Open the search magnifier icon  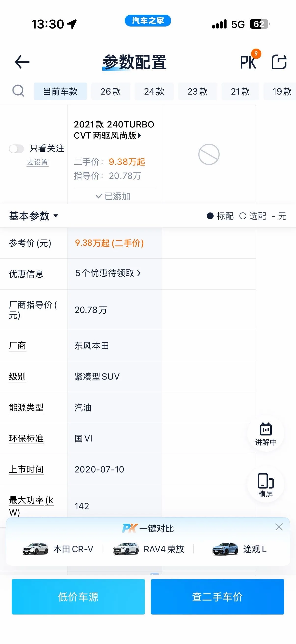pos(18,91)
